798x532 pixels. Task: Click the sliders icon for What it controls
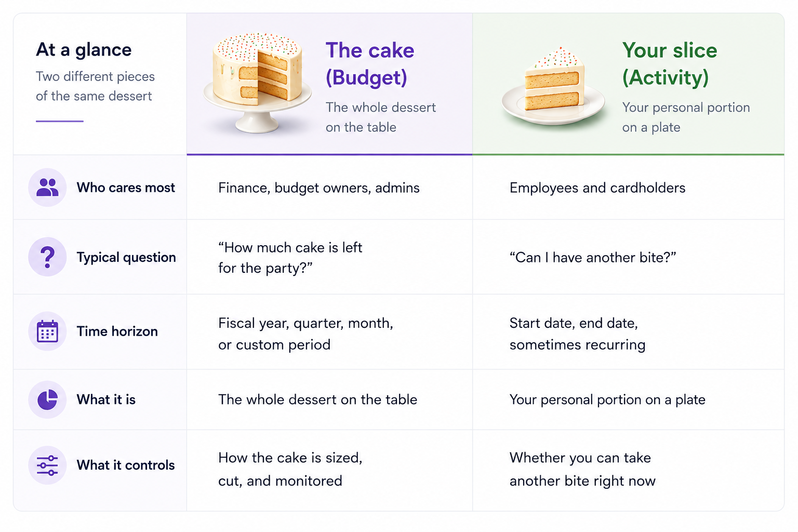47,465
